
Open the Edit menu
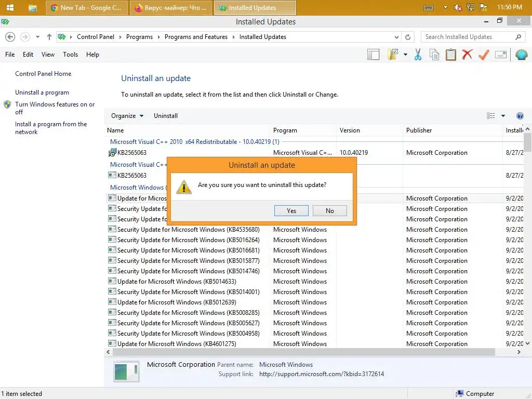(28, 55)
